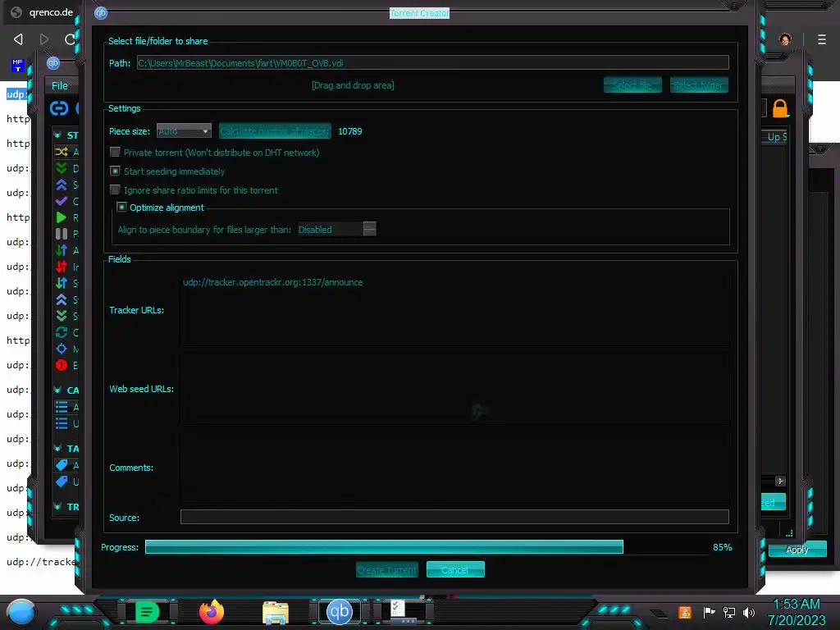Select the Moving crosshair filter icon

click(61, 349)
